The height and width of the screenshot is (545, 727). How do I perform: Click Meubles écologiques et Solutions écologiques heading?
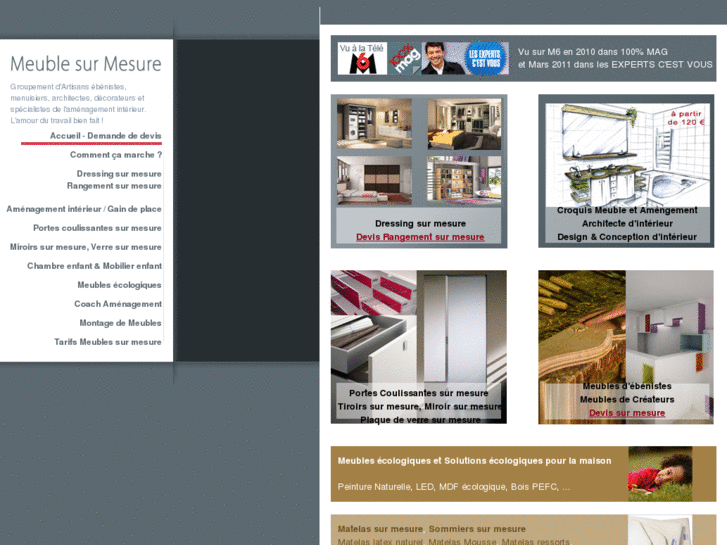(x=474, y=461)
